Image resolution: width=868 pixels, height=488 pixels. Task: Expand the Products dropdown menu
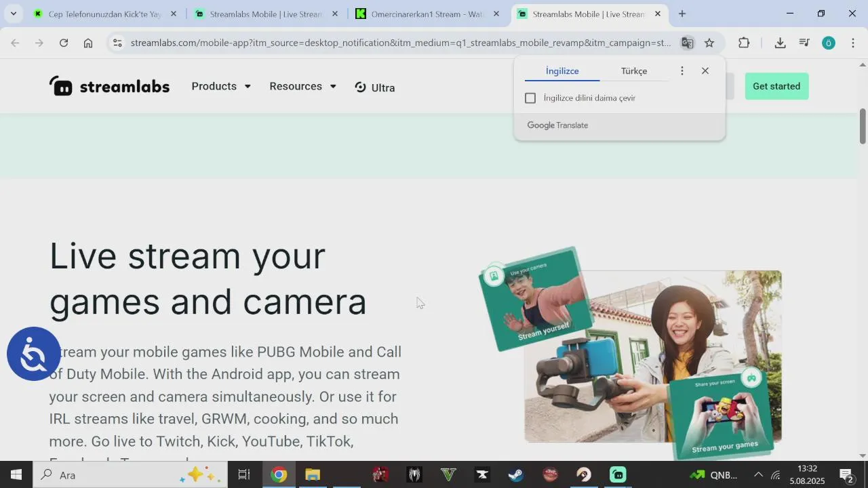221,86
